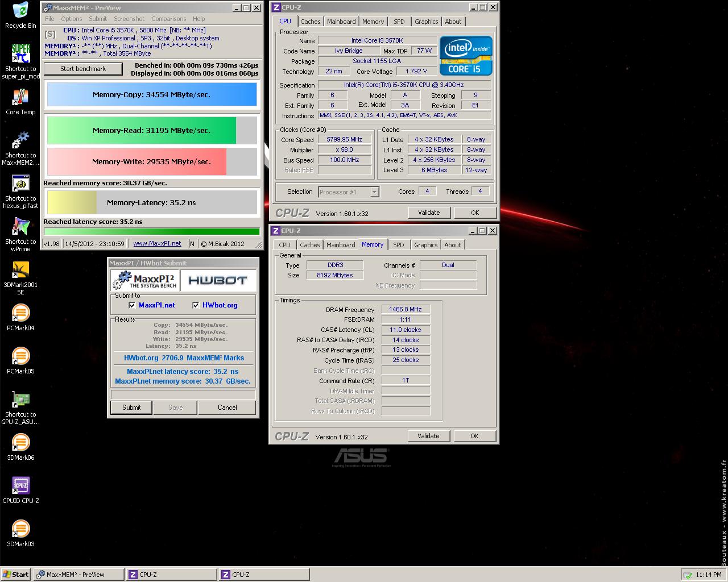Open the Screenshot menu in MaxxMEM²

129,19
